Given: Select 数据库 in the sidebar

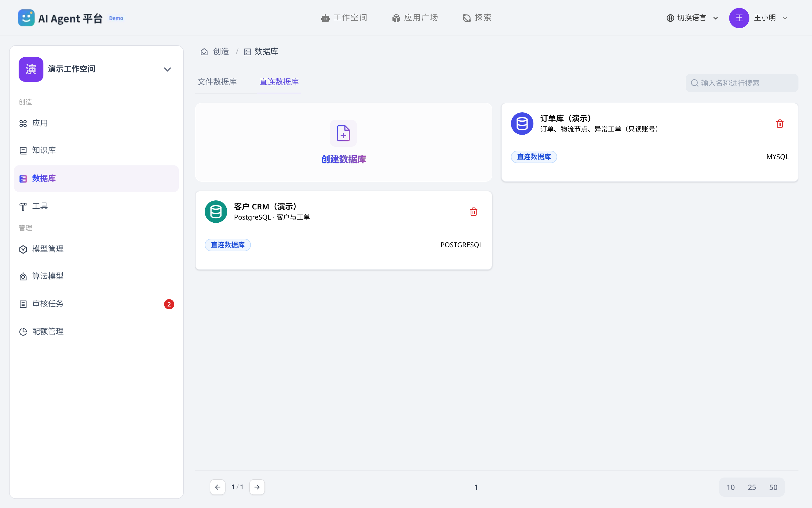Looking at the screenshot, I should pyautogui.click(x=96, y=178).
